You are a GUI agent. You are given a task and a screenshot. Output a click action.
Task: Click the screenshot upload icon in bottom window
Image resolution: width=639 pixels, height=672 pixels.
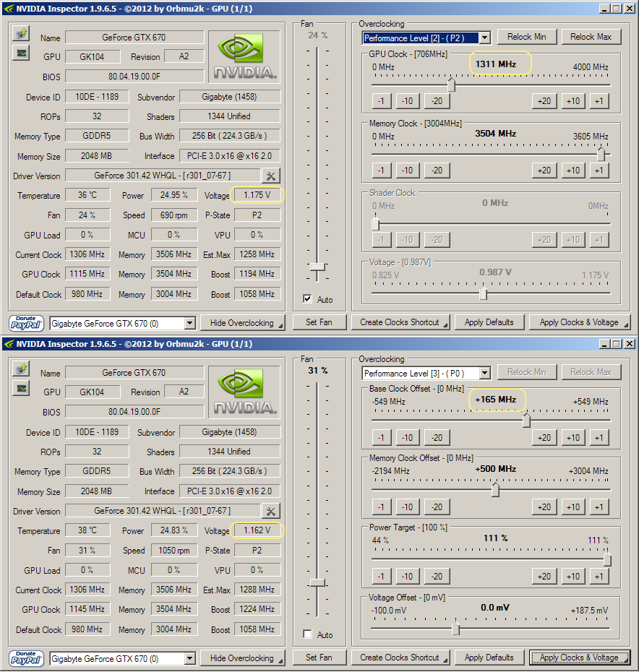click(x=21, y=369)
